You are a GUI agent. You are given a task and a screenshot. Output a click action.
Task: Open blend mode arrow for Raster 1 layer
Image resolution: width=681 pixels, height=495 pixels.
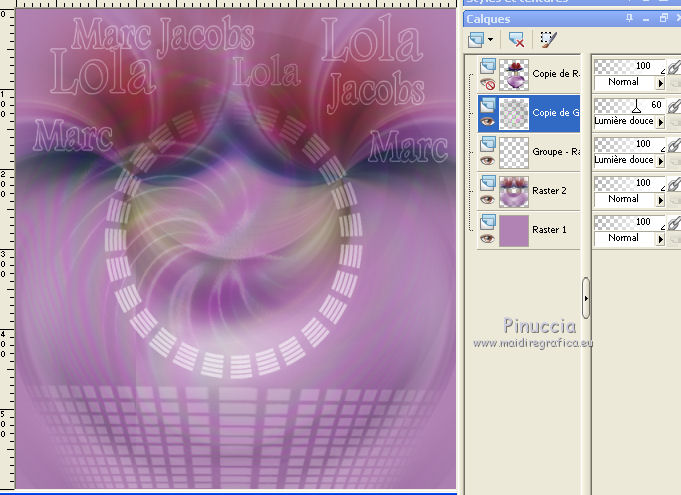(x=661, y=239)
